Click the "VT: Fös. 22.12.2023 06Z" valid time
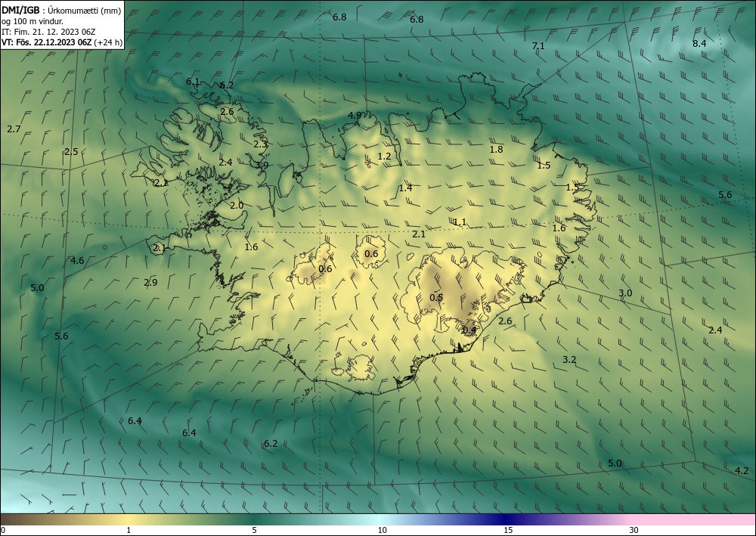This screenshot has width=756, height=536. tap(46, 42)
